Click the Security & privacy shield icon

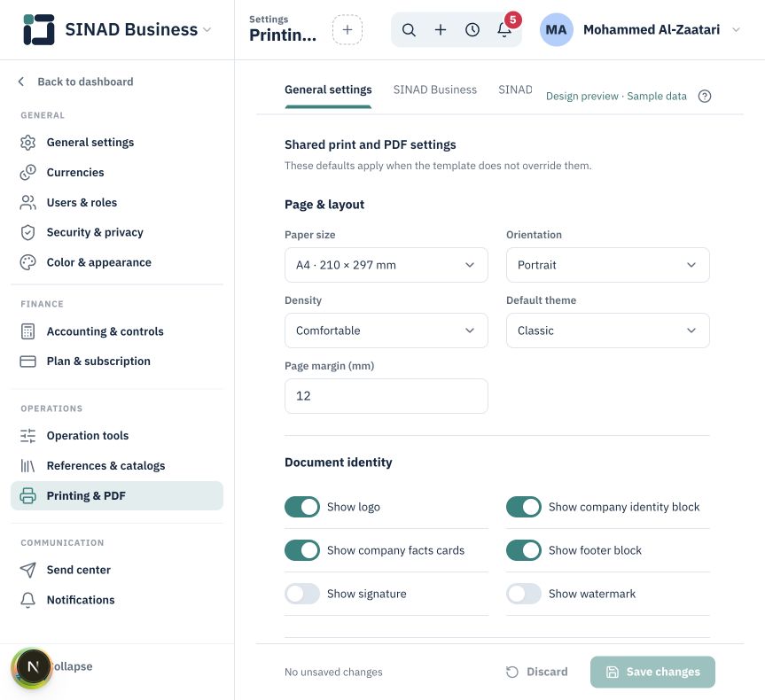(x=27, y=233)
